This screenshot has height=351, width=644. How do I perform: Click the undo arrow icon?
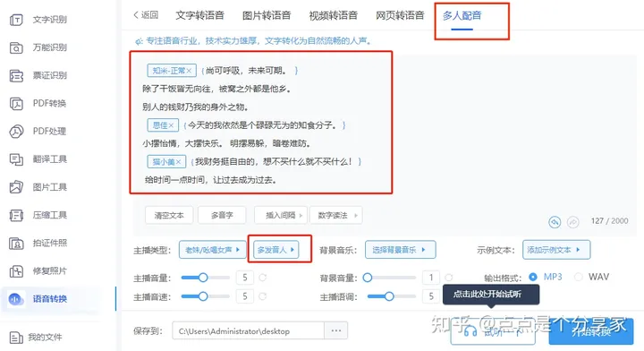point(555,222)
